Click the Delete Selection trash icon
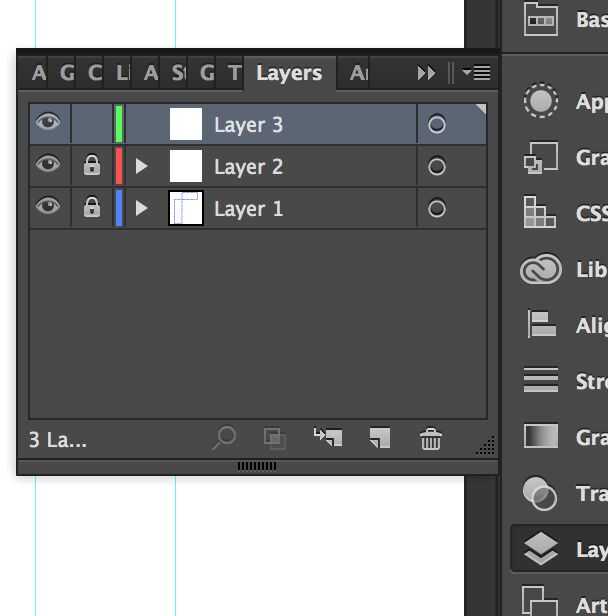Image resolution: width=608 pixels, height=616 pixels. [431, 438]
